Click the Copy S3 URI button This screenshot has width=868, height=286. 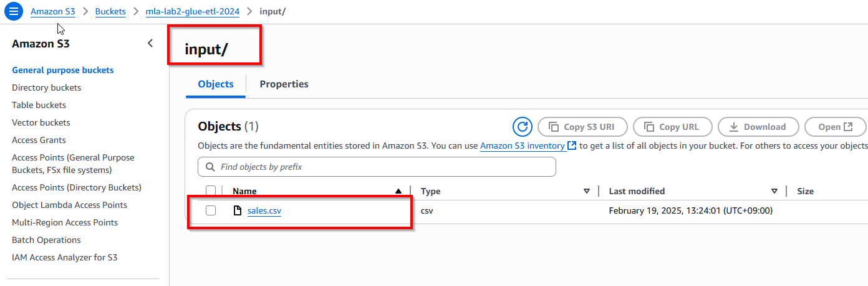point(582,127)
